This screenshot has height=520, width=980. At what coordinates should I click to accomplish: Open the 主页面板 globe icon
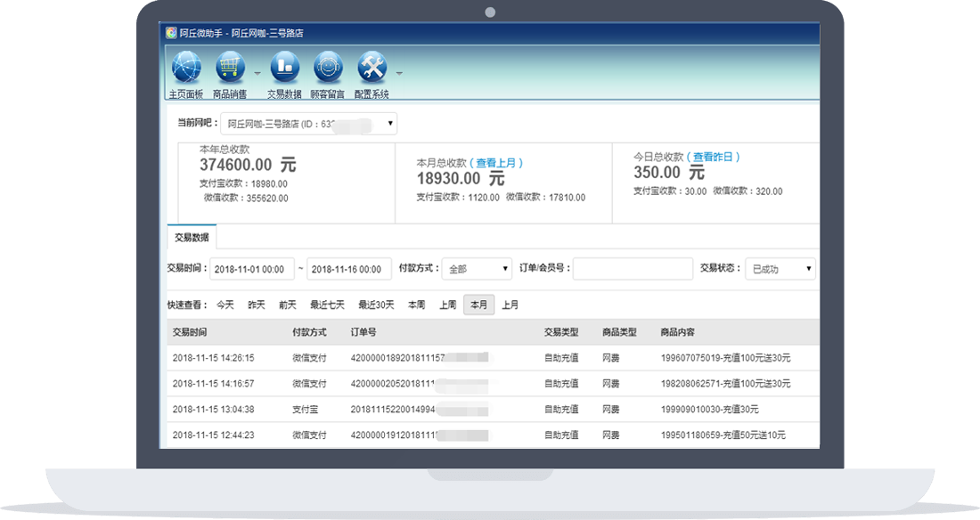click(x=186, y=67)
